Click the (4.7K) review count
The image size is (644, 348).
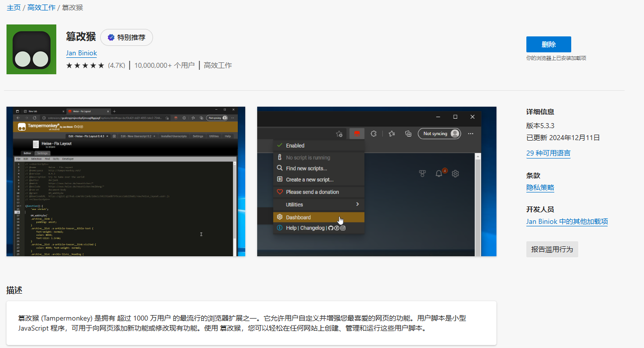[x=117, y=65]
